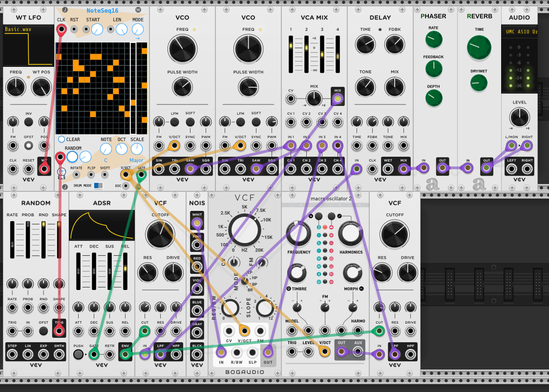Click the VCA MIX channel 1 fader
Image resolution: width=549 pixels, height=392 pixels.
point(291,54)
